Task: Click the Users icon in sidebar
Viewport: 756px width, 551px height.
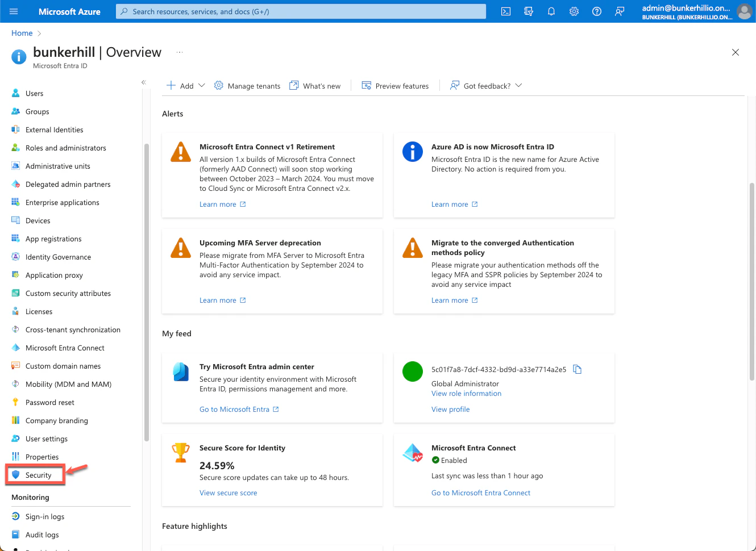Action: pos(16,93)
